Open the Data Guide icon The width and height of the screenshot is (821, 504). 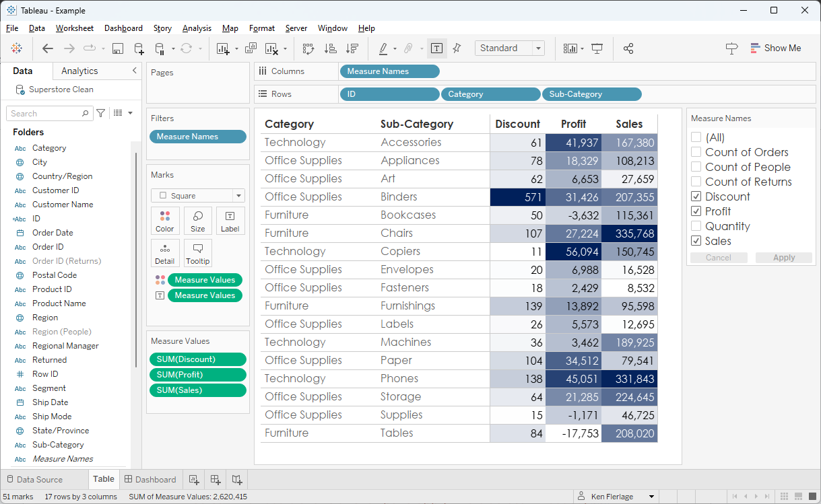tap(731, 48)
